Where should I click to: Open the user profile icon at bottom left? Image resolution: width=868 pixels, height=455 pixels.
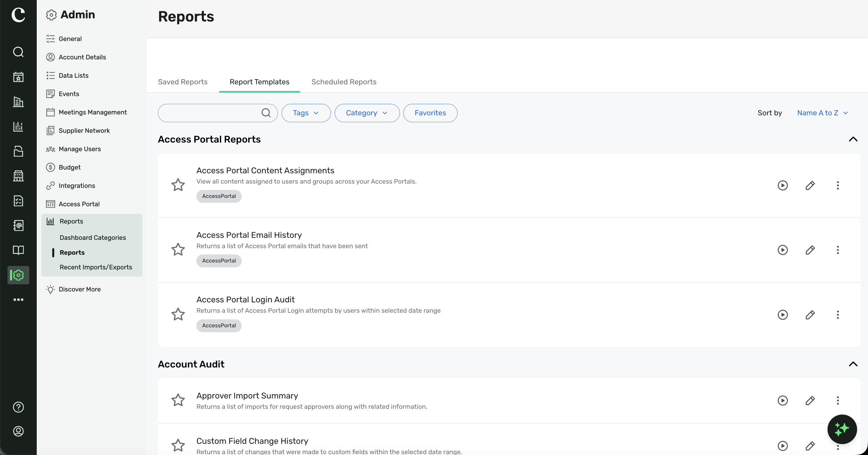[18, 431]
